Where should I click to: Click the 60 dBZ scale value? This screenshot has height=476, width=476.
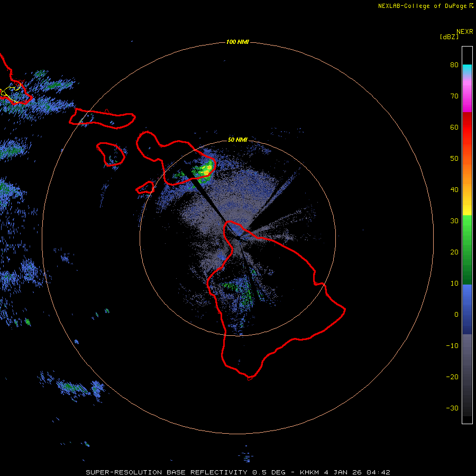(x=454, y=127)
